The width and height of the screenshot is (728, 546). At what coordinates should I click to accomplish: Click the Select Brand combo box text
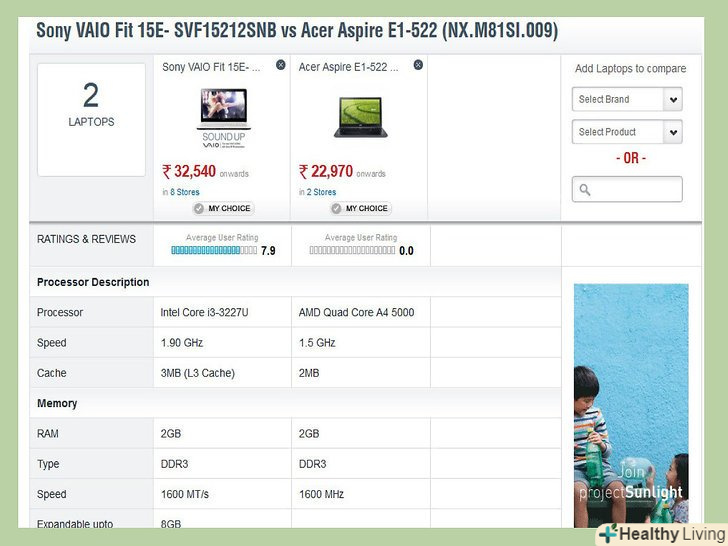[x=604, y=99]
